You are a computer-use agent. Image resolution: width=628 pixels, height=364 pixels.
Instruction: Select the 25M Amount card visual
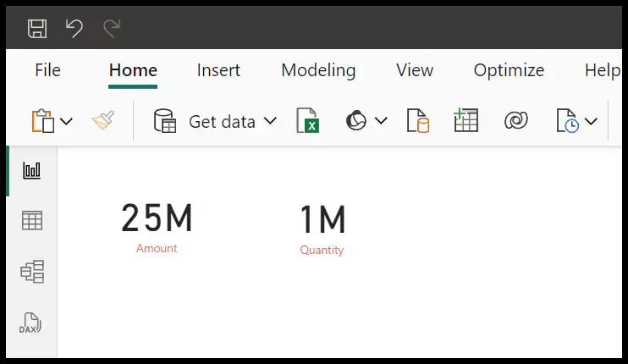157,228
